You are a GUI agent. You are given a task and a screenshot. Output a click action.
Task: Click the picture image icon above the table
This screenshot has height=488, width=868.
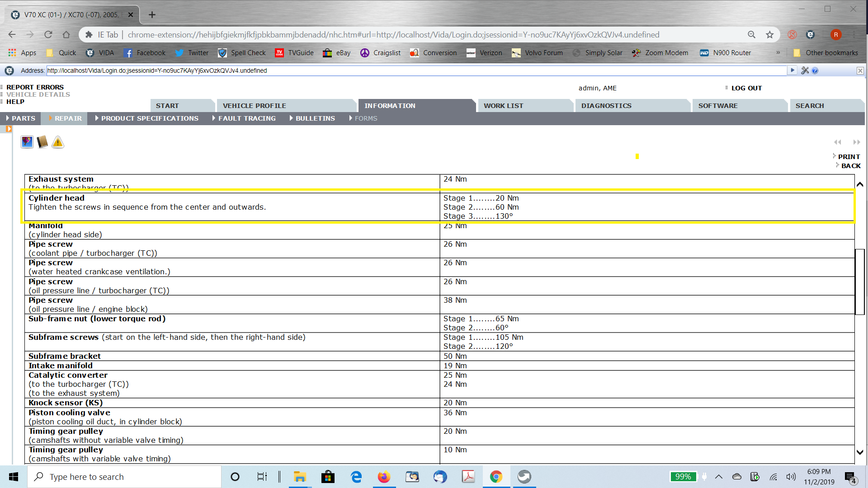[27, 142]
